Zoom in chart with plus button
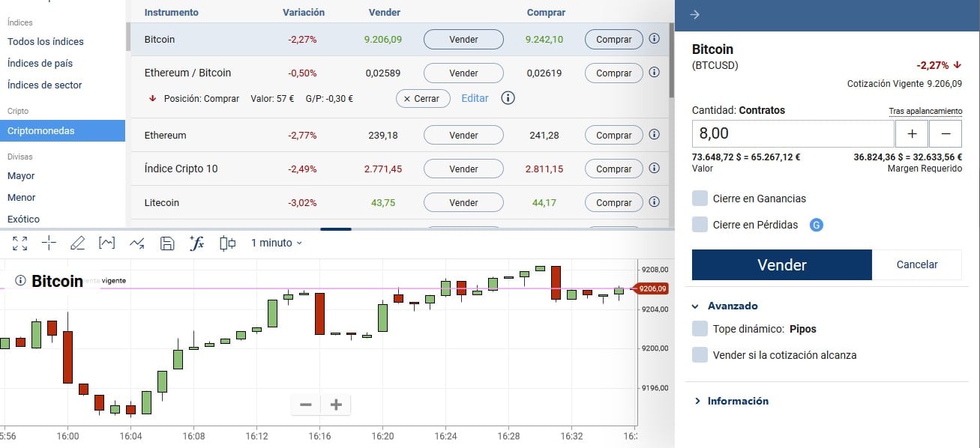 point(336,405)
